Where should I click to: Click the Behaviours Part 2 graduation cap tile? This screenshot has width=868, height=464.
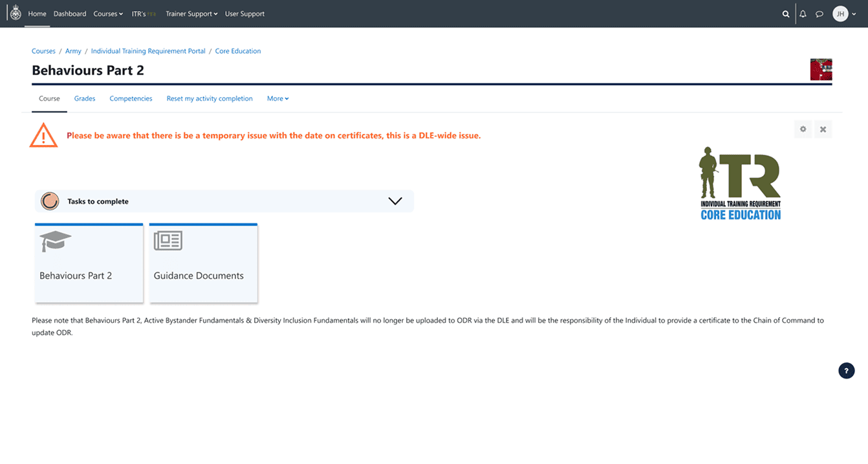click(x=89, y=263)
